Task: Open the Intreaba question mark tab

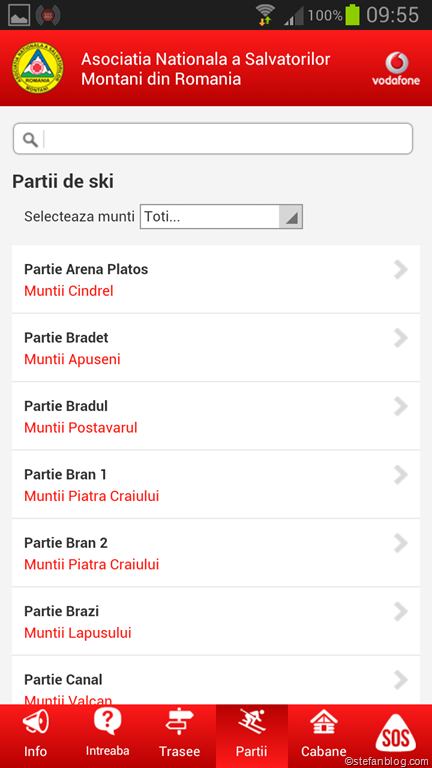Action: point(108,736)
